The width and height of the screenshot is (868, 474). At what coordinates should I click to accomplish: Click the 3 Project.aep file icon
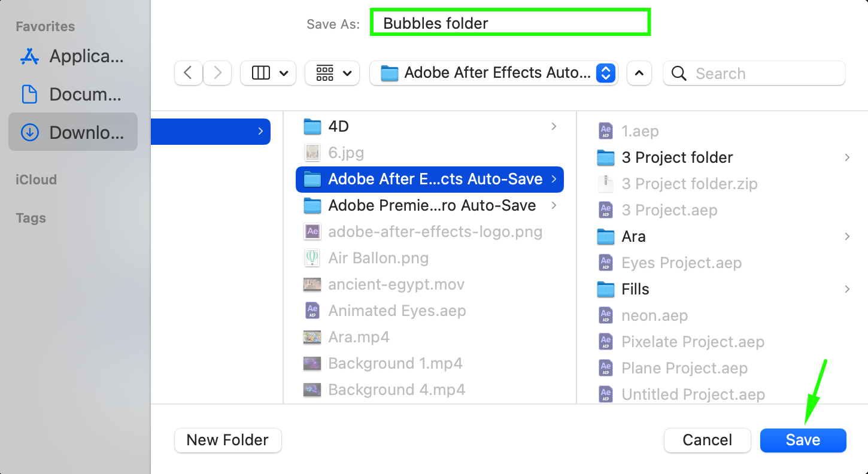[606, 210]
